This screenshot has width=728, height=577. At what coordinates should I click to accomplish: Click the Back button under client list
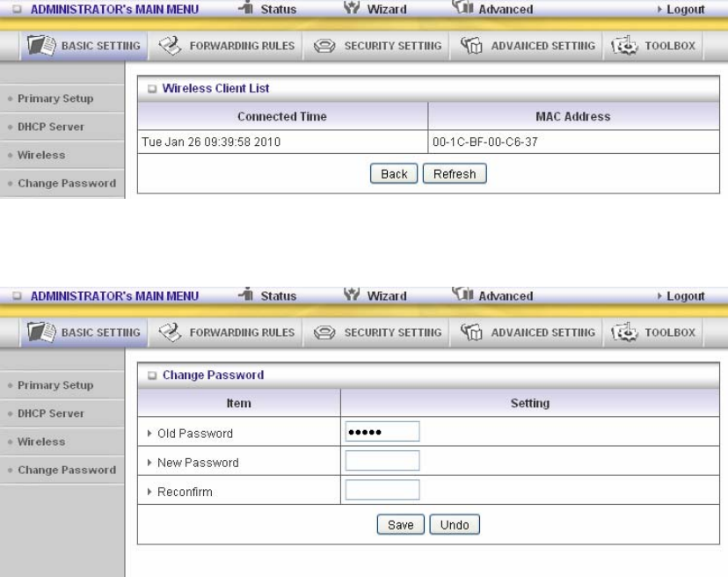[x=394, y=174]
